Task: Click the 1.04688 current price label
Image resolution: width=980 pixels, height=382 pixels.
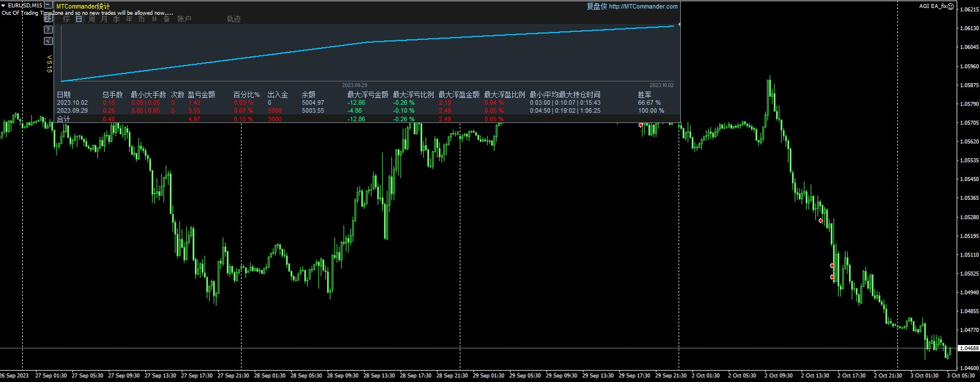Action: (969, 348)
